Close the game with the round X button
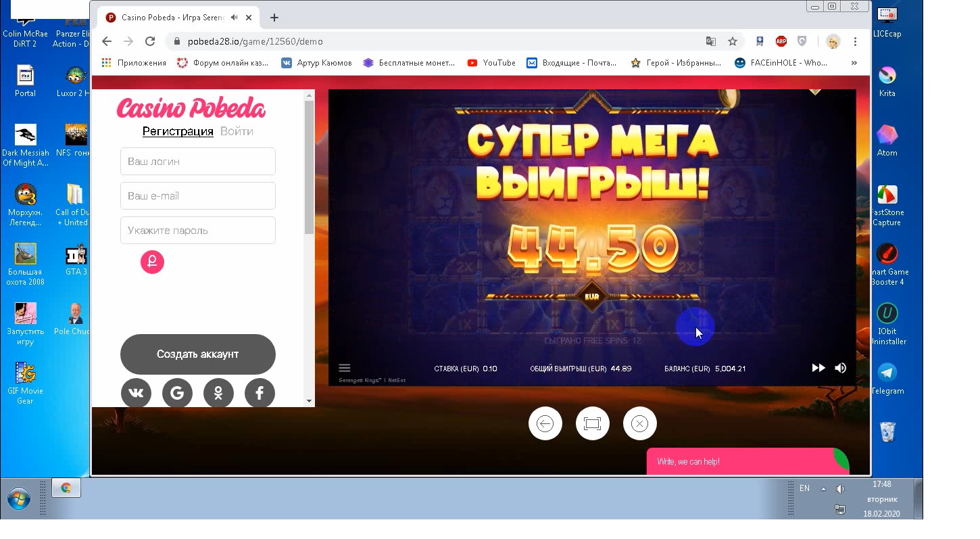The height and width of the screenshot is (539, 980). 639,423
